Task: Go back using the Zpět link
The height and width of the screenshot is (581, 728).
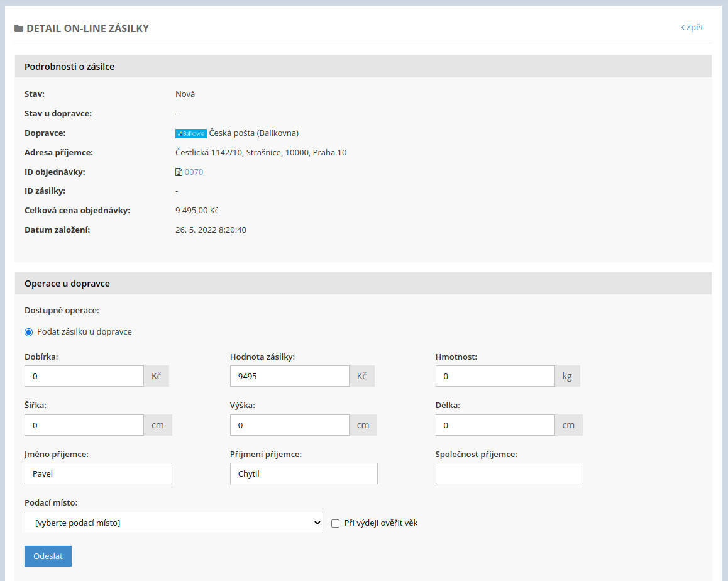Action: tap(692, 28)
